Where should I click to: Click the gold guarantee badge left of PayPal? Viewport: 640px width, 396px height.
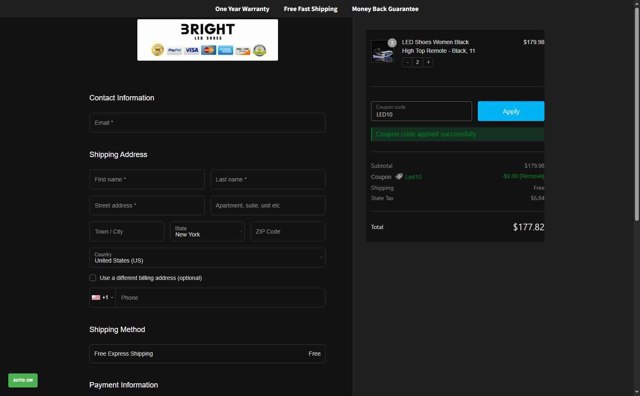coord(158,50)
